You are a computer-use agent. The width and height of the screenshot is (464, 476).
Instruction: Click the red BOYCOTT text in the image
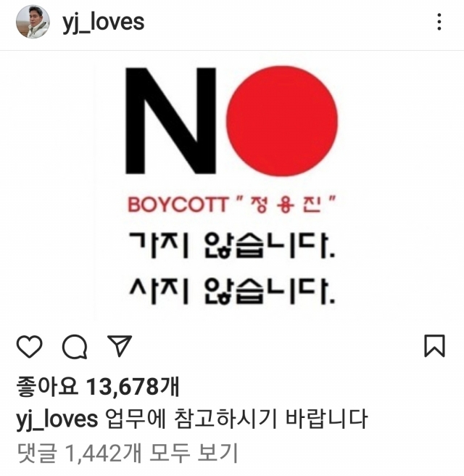pyautogui.click(x=178, y=205)
